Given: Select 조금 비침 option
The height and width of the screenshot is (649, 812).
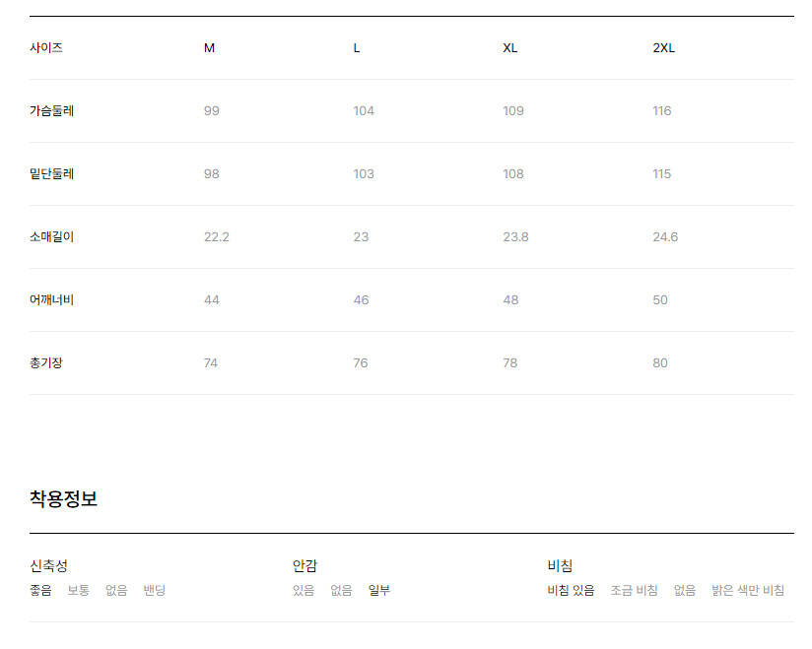Looking at the screenshot, I should 634,591.
